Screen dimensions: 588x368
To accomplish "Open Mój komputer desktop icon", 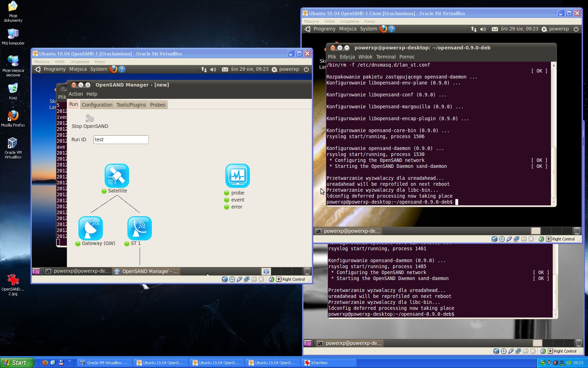I will [x=13, y=37].
